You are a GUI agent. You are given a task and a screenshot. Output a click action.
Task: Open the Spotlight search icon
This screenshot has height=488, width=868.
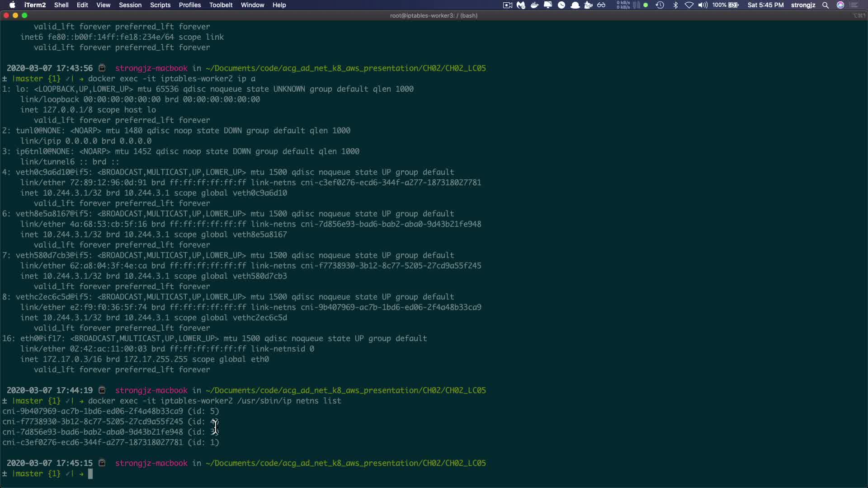click(826, 5)
